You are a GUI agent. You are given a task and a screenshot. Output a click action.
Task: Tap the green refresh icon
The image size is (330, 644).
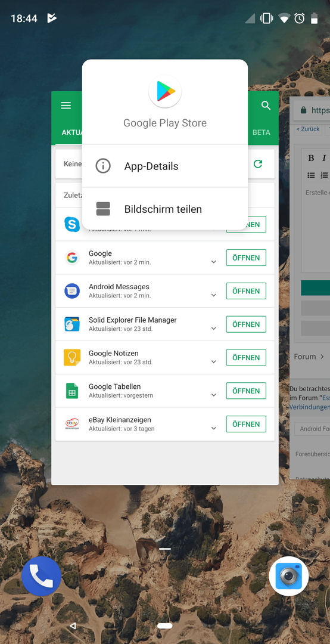click(258, 164)
